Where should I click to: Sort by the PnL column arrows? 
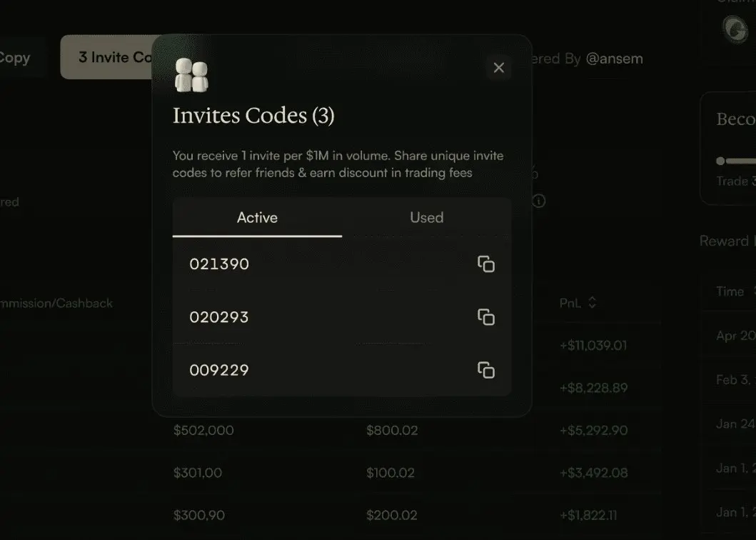[593, 303]
